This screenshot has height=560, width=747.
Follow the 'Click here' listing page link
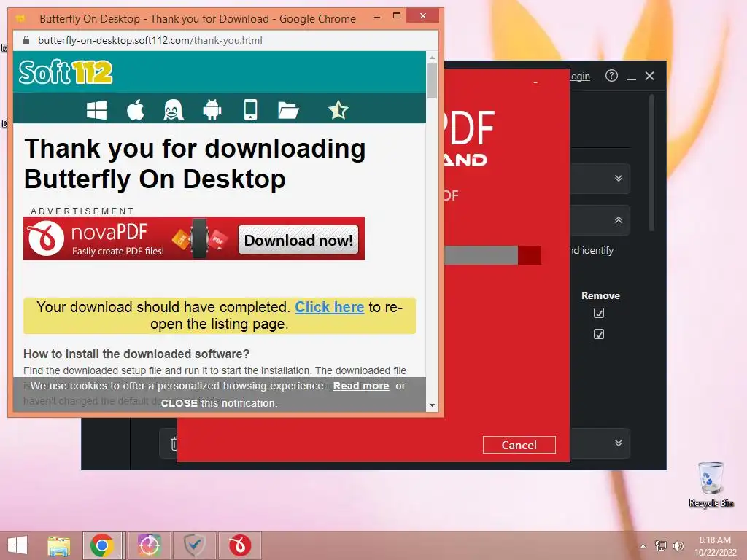tap(329, 307)
